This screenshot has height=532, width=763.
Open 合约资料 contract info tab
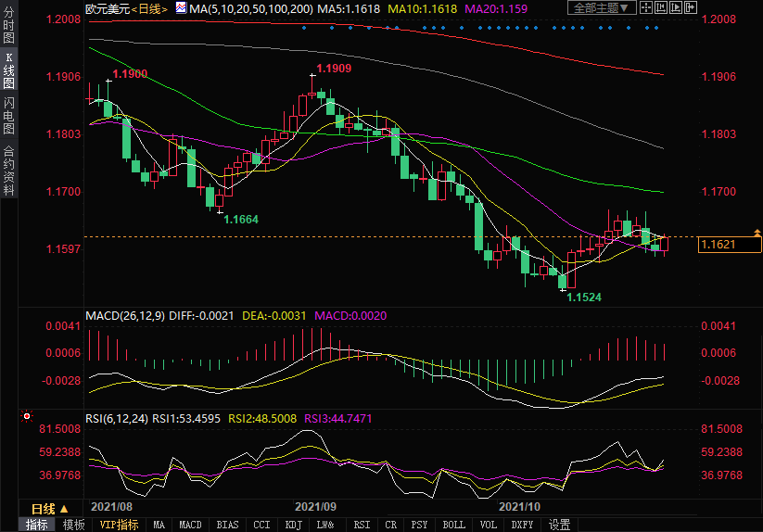[x=8, y=170]
